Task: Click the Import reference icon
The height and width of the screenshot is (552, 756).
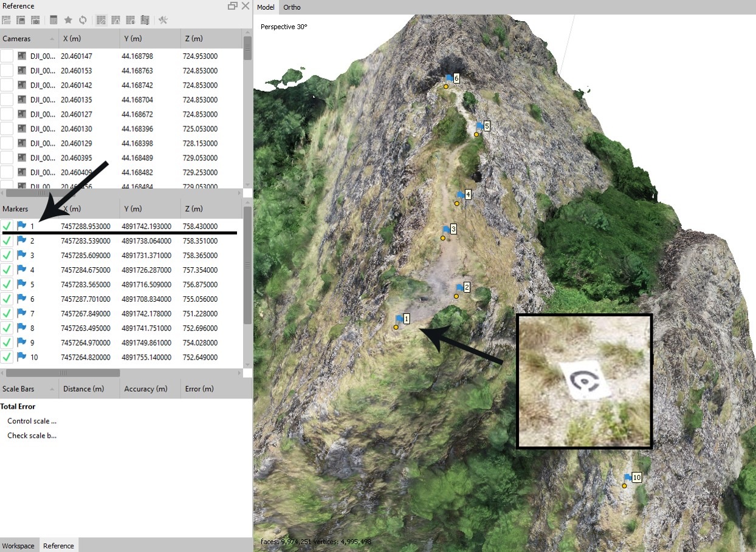Action: coord(7,20)
